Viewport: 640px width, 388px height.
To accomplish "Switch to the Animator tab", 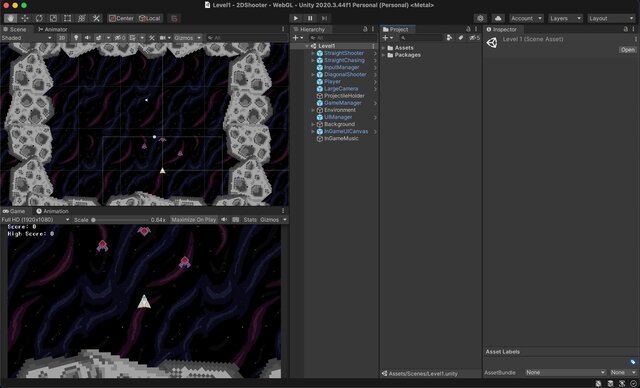I will 53,29.
